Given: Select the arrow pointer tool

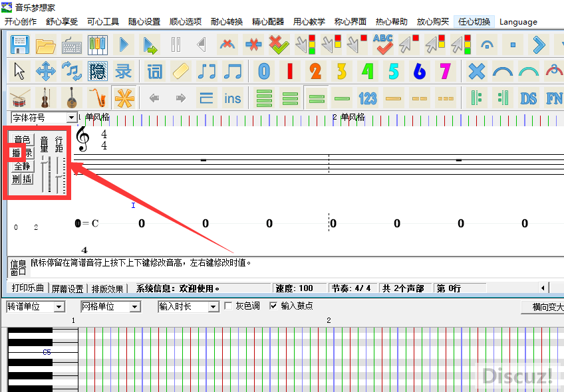Looking at the screenshot, I should (20, 71).
